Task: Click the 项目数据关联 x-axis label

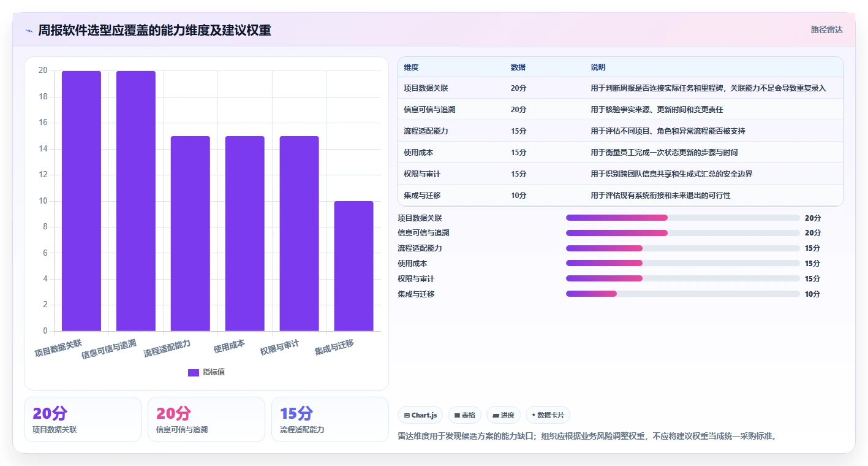Action: click(x=58, y=347)
